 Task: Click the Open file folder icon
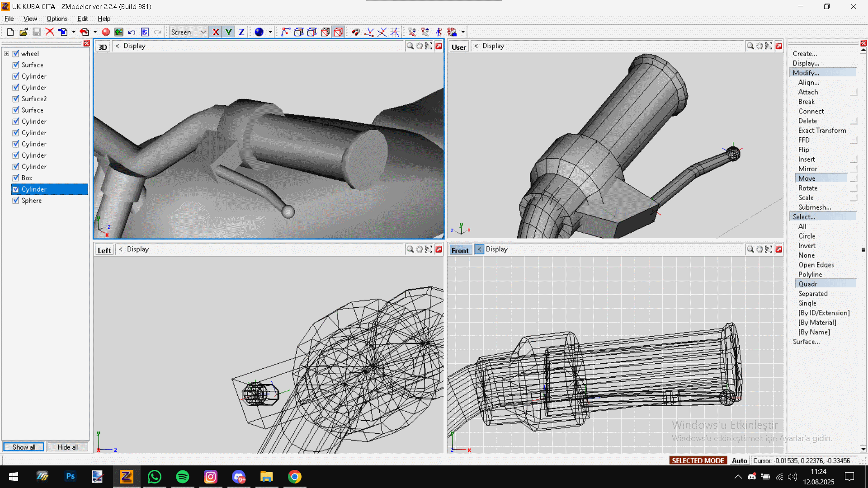tap(24, 32)
